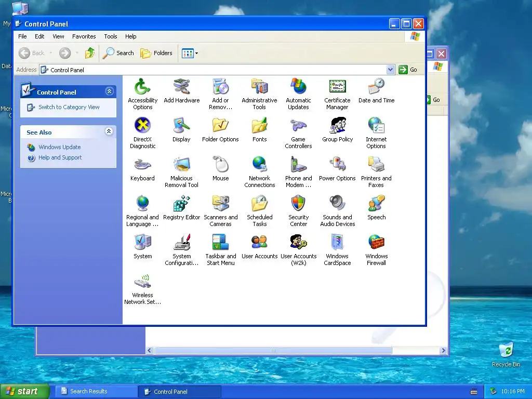Click scroll-right arrow in background window
This screenshot has height=399, width=532.
coord(443,350)
